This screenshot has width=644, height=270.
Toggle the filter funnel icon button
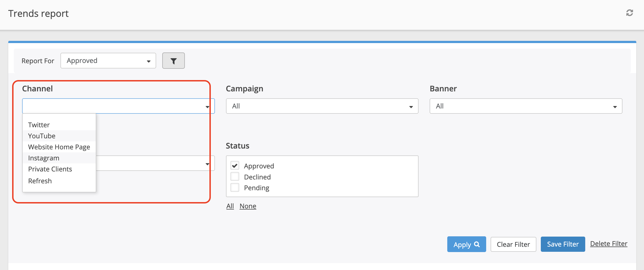click(x=173, y=61)
